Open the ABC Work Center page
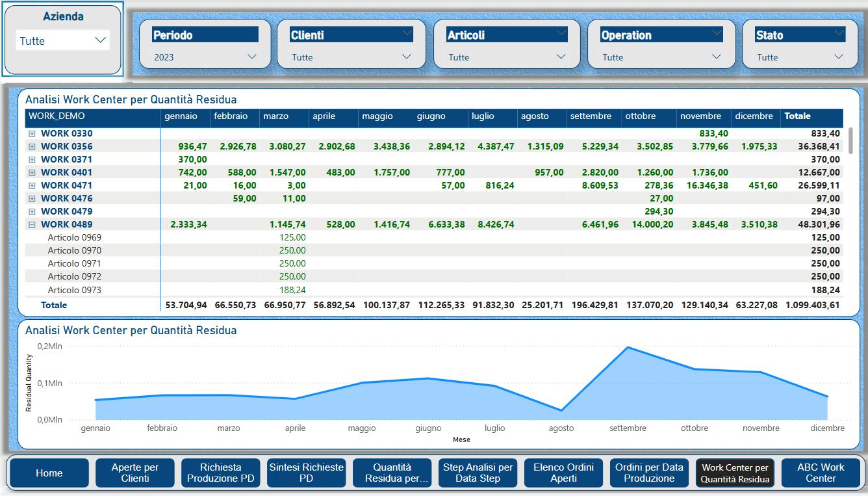This screenshot has width=868, height=496. pyautogui.click(x=821, y=473)
